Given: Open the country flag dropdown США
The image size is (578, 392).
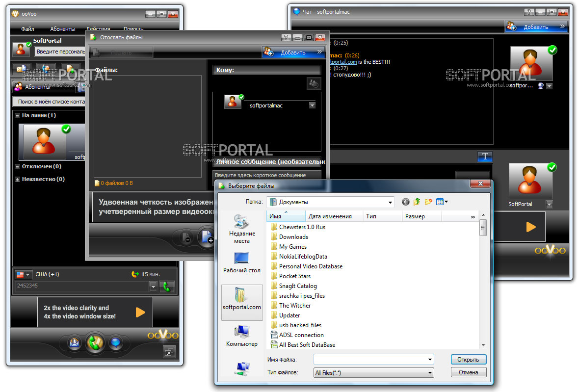Looking at the screenshot, I should tap(23, 274).
